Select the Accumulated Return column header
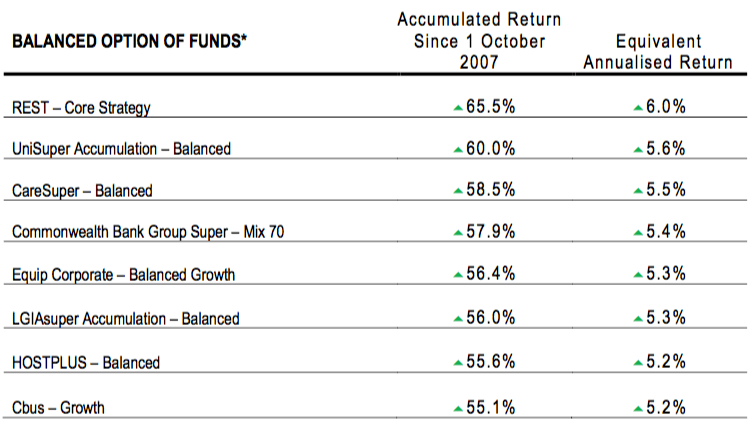 pos(479,41)
